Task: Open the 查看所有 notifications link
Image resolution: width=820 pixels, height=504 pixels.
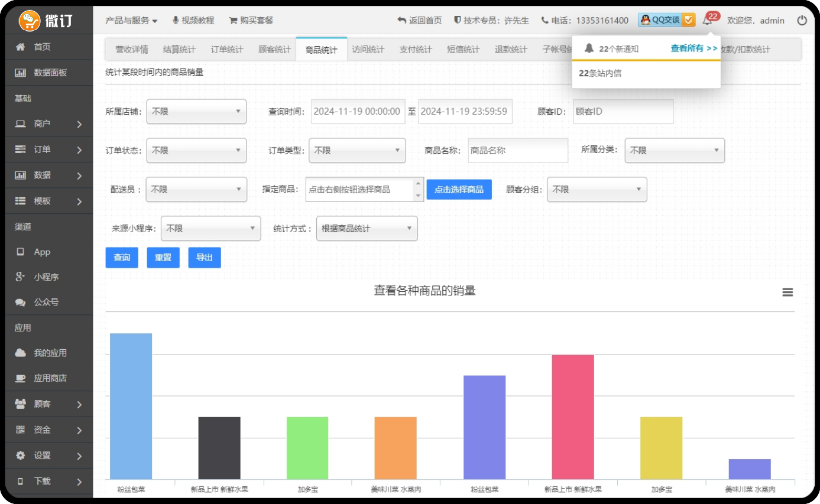Action: point(694,48)
